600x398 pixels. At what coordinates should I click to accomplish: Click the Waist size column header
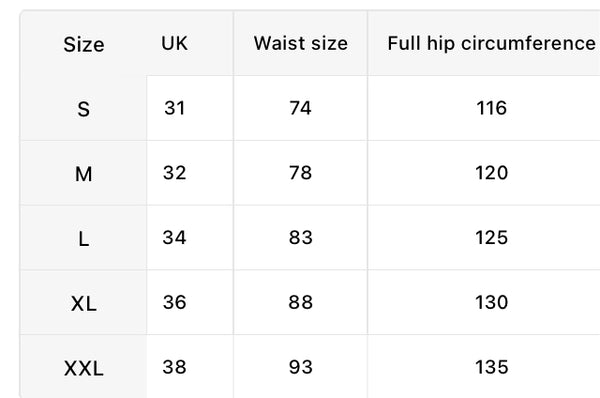click(301, 43)
